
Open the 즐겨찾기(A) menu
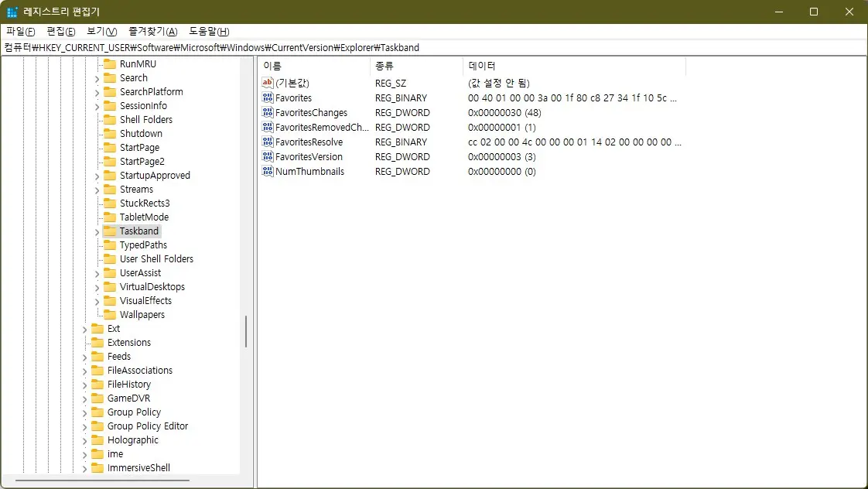[x=152, y=31]
